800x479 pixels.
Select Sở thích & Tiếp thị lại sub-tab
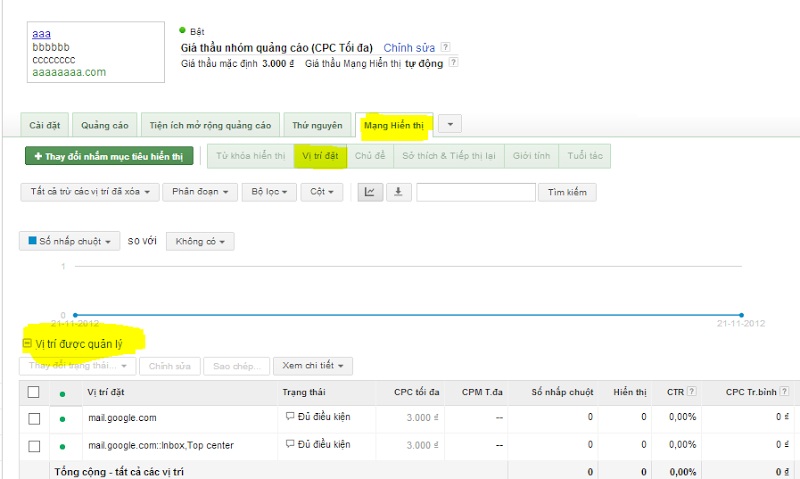tap(449, 156)
